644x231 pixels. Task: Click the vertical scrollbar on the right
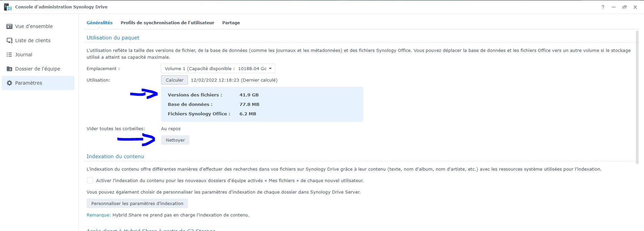[x=637, y=97]
